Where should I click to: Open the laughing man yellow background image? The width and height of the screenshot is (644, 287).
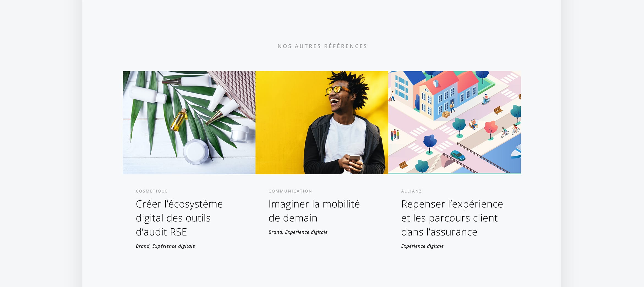coord(322,123)
